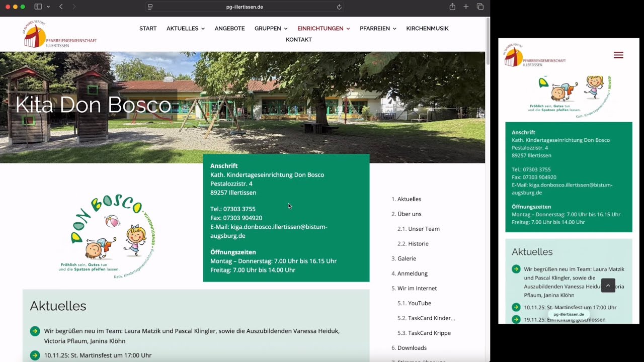Click the Aktuelles heading in mobile preview

[532, 252]
